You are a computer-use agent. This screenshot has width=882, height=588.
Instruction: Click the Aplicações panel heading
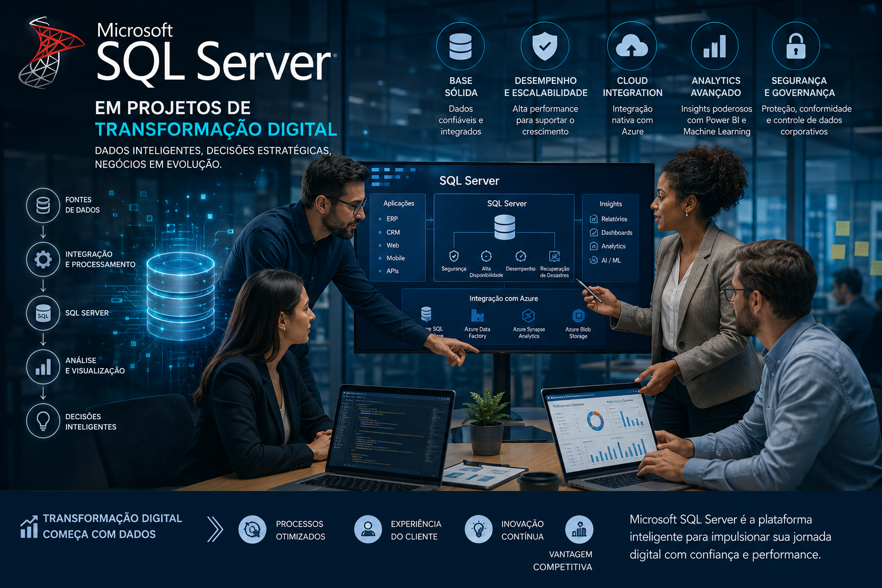[399, 203]
